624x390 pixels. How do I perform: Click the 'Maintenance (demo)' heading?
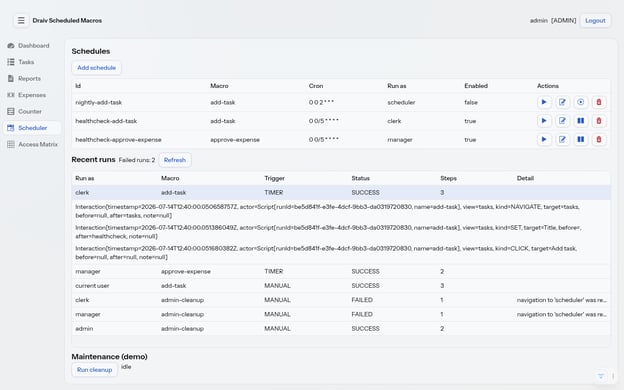(x=109, y=357)
